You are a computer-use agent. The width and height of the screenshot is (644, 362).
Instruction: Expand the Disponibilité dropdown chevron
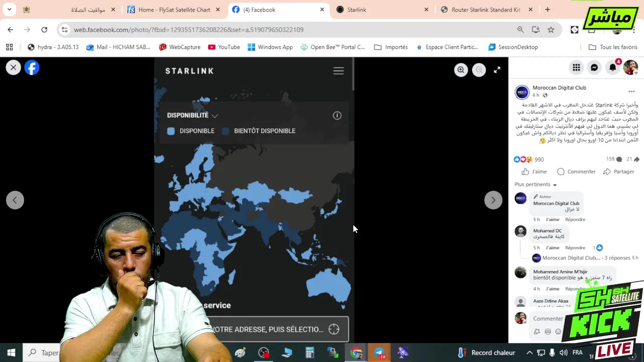[x=215, y=116]
